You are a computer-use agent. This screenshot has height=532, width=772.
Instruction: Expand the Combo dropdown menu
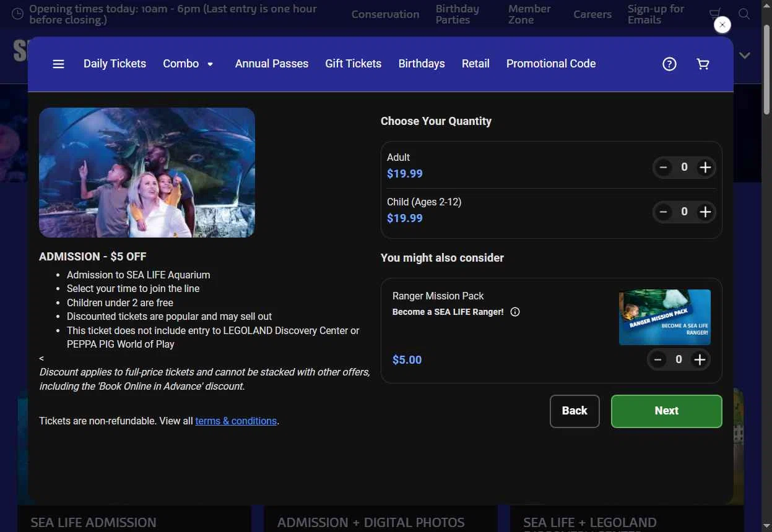(188, 64)
